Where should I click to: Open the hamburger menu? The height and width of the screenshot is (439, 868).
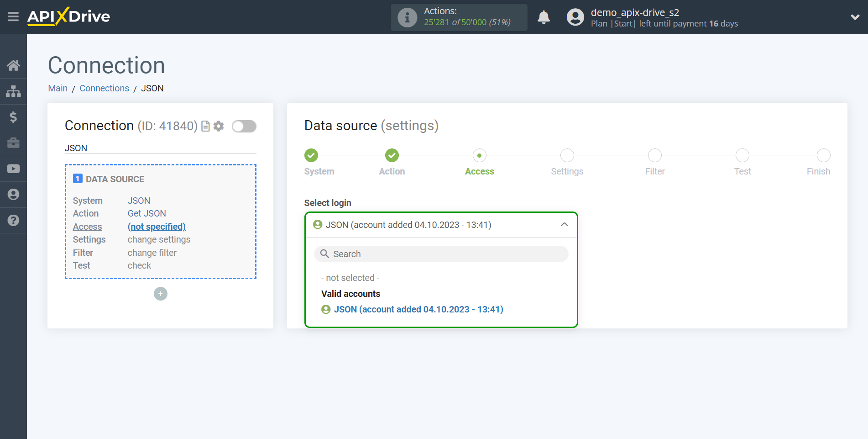(x=13, y=17)
